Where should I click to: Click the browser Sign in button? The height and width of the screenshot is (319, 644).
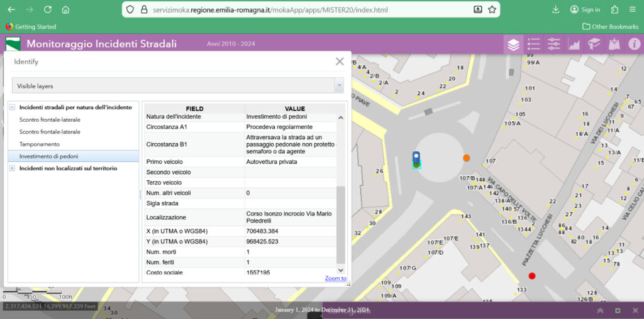coord(585,9)
